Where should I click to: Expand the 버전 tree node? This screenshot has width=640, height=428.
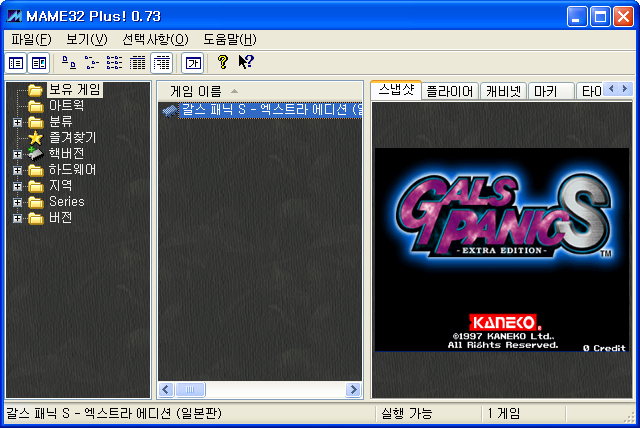pyautogui.click(x=17, y=218)
